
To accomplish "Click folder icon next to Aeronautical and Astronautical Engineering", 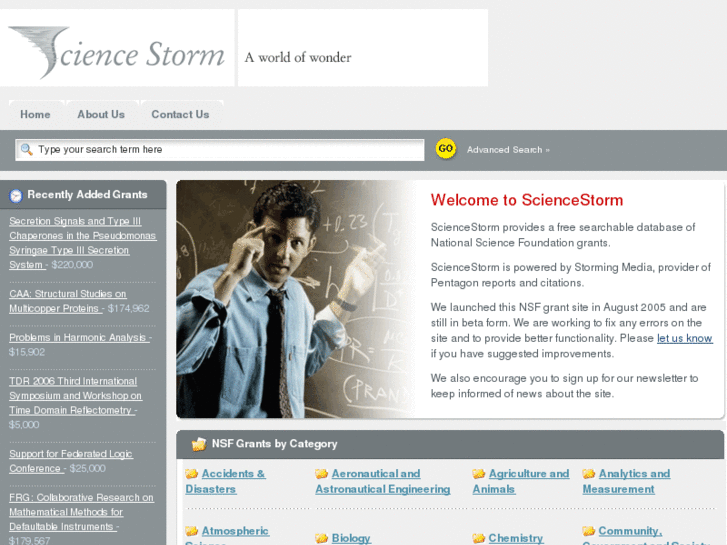I will [321, 474].
